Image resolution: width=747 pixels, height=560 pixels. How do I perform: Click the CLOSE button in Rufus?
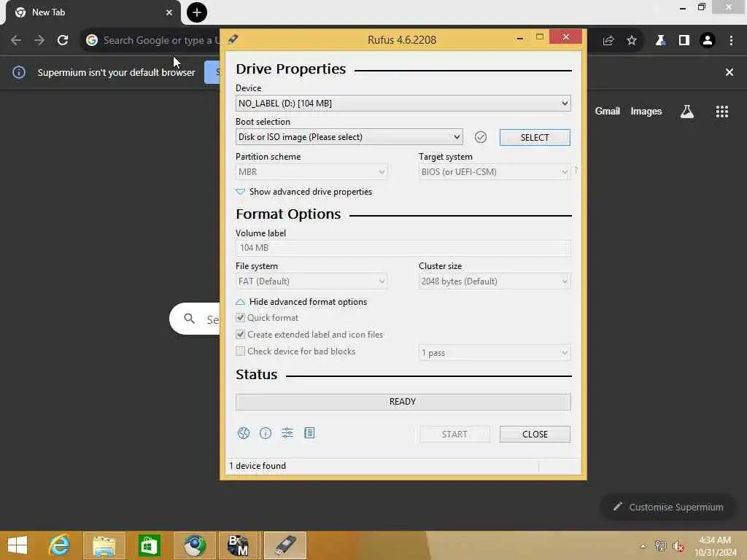535,435
